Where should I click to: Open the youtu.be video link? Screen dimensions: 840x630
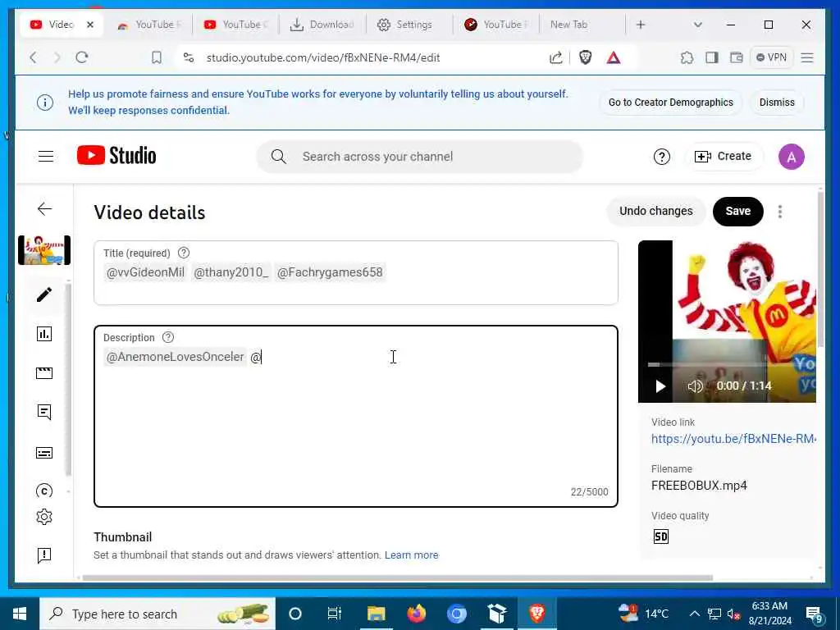click(733, 439)
